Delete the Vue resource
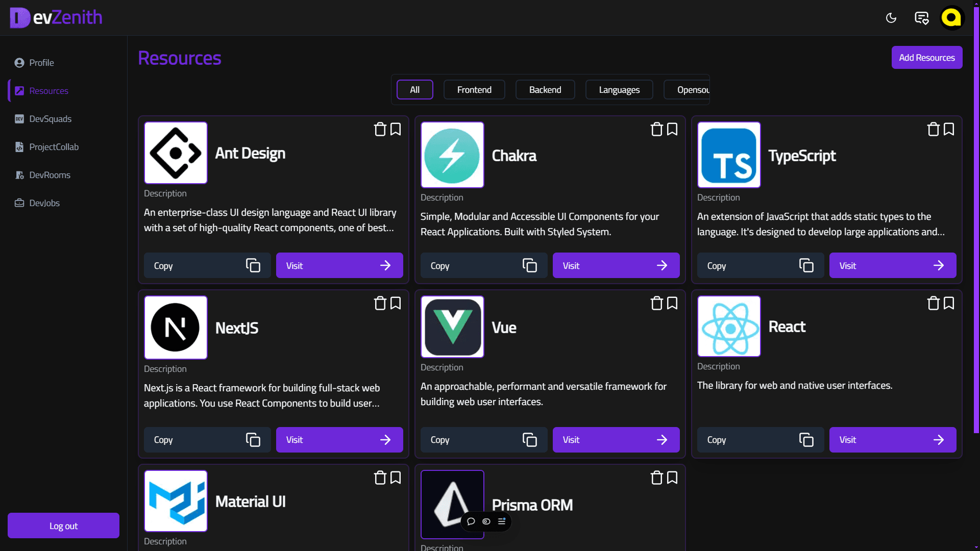Screen dimensions: 980x551 pos(656,303)
